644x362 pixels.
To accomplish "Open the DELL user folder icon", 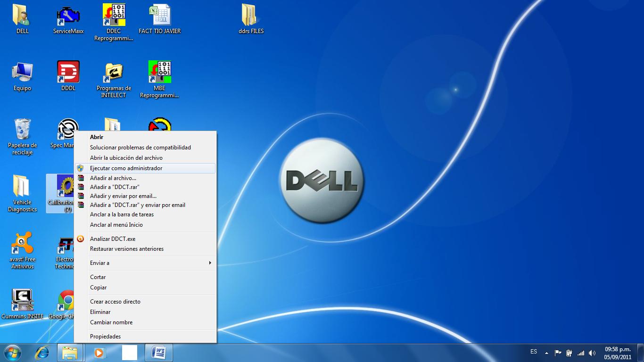I will 22,19.
